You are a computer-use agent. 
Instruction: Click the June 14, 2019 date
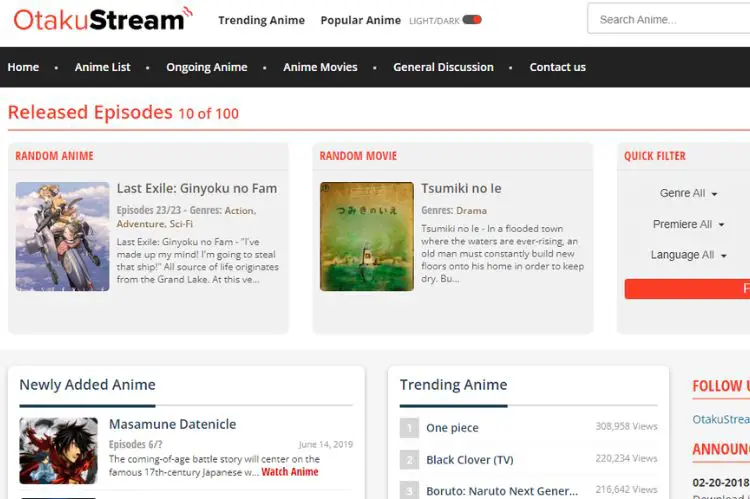point(326,444)
